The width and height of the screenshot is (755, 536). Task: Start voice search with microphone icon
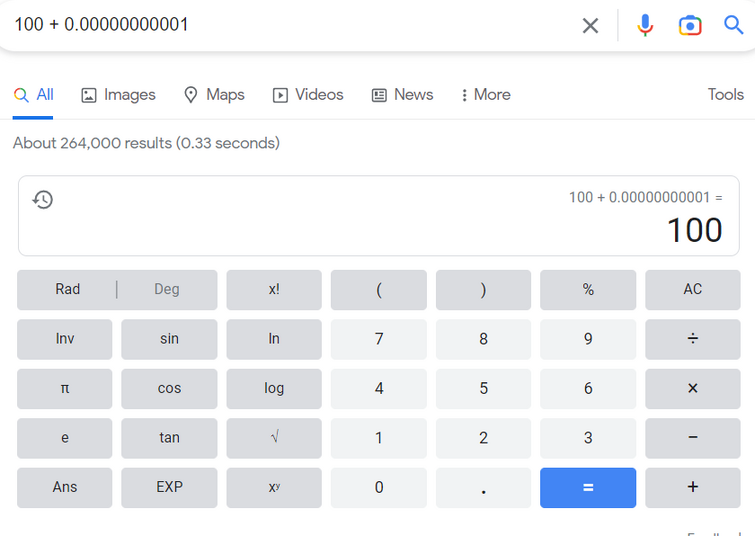click(x=645, y=25)
